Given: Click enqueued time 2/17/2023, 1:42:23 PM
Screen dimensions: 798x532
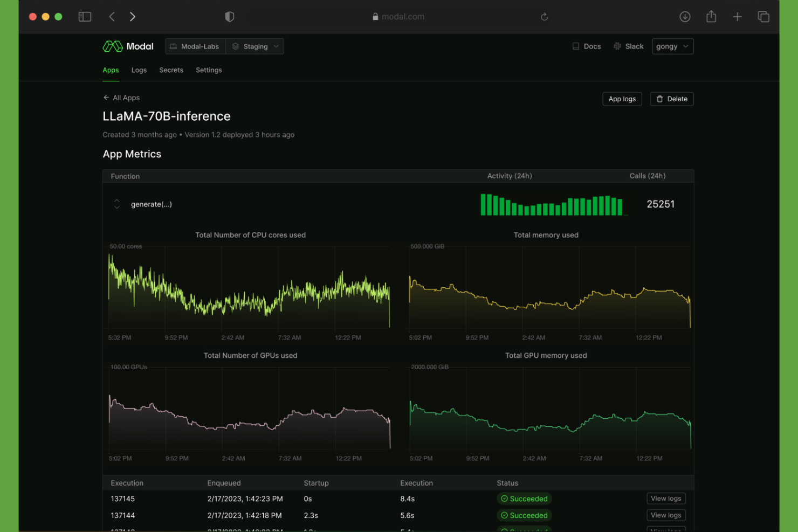Looking at the screenshot, I should coord(245,499).
